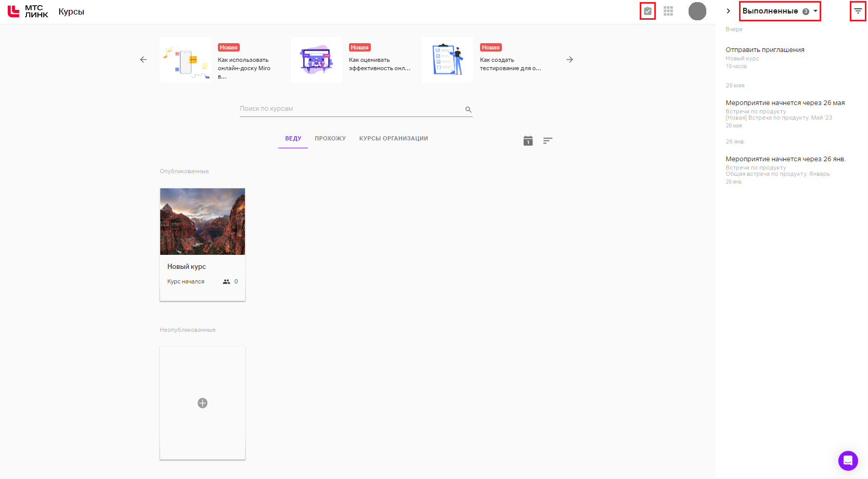Open the tasks clipboard icon
Viewport: 868px width, 479px height.
(647, 11)
